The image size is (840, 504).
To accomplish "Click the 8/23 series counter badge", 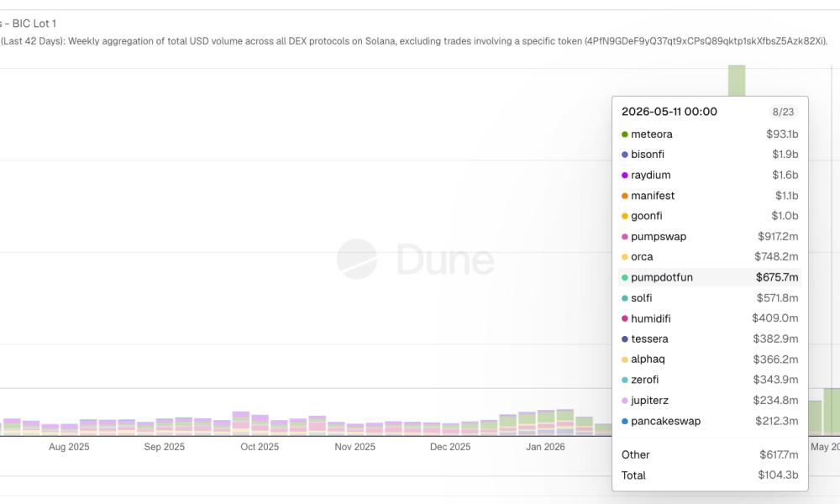I will tap(783, 112).
